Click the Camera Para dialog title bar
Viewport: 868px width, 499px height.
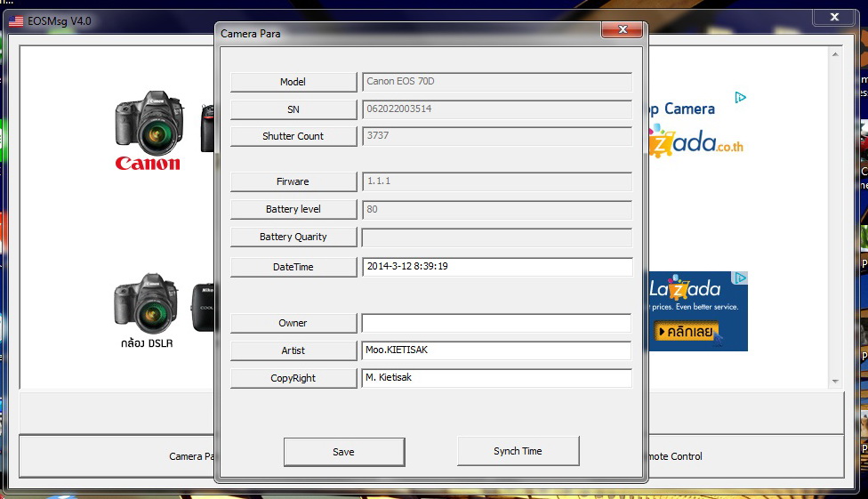tap(410, 33)
